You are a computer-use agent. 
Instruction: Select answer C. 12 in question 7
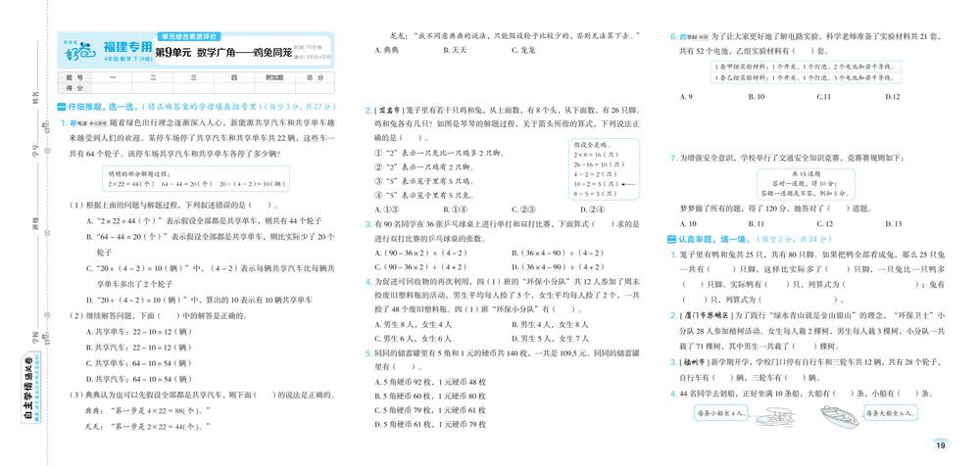pos(825,224)
